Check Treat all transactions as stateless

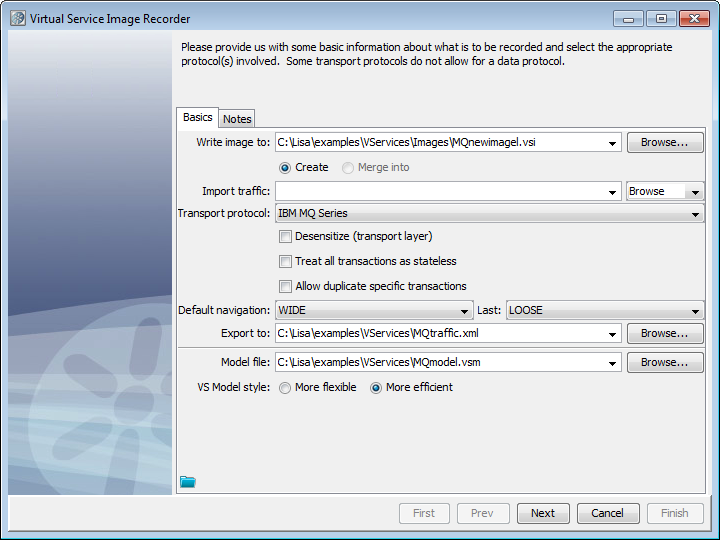click(286, 261)
